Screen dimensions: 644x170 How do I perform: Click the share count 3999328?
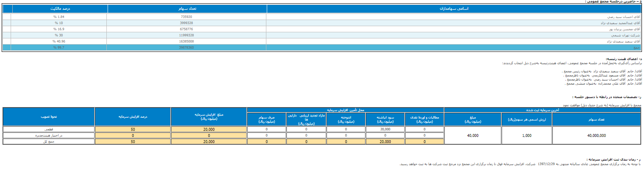pos(186,23)
